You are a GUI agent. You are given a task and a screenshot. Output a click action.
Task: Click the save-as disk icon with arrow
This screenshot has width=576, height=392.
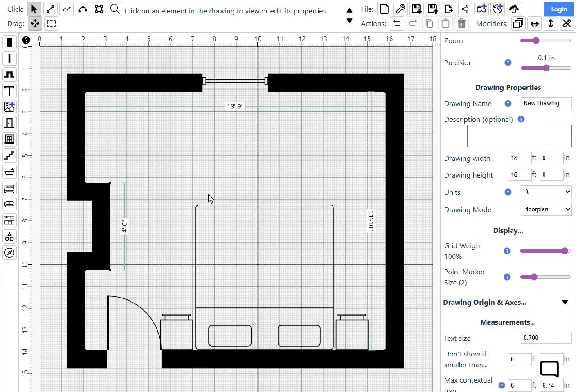point(432,9)
